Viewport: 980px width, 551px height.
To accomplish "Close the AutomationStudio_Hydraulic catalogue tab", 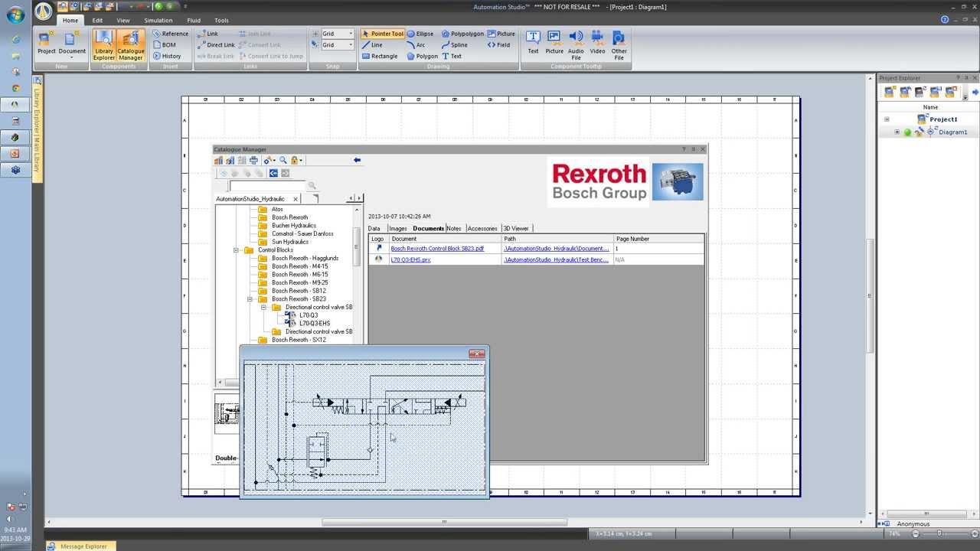I will tap(296, 199).
